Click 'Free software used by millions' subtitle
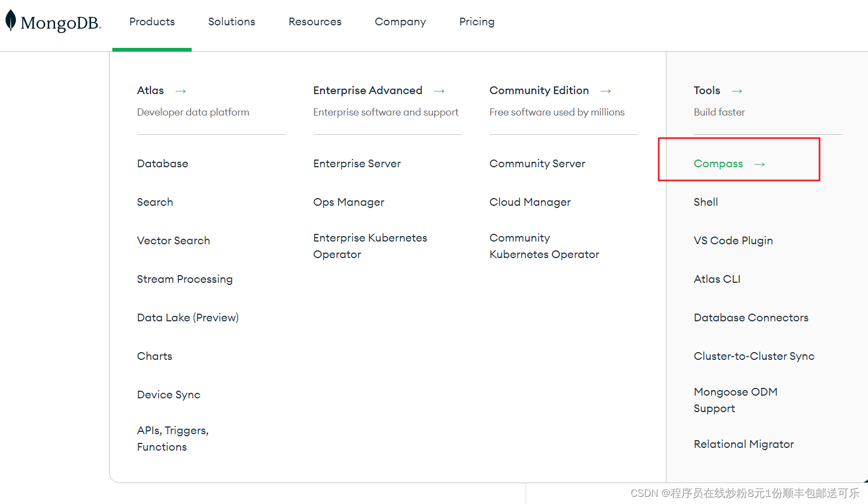868x504 pixels. coord(557,112)
